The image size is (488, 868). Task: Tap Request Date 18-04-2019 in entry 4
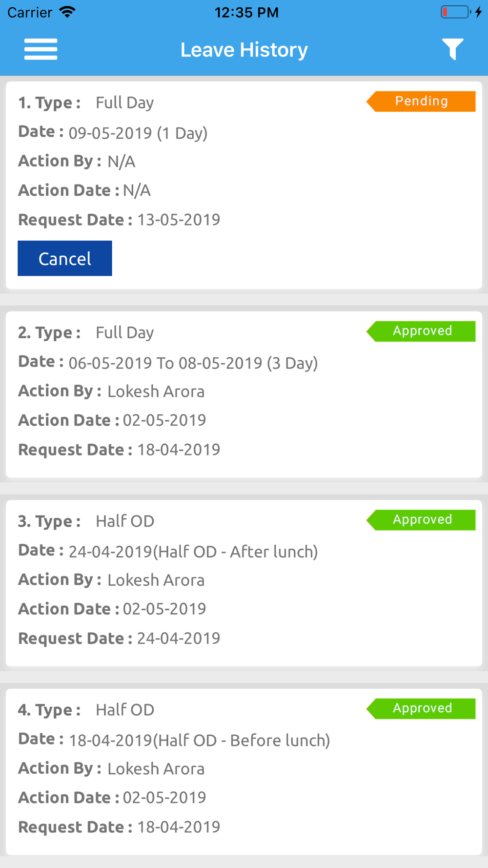119,827
